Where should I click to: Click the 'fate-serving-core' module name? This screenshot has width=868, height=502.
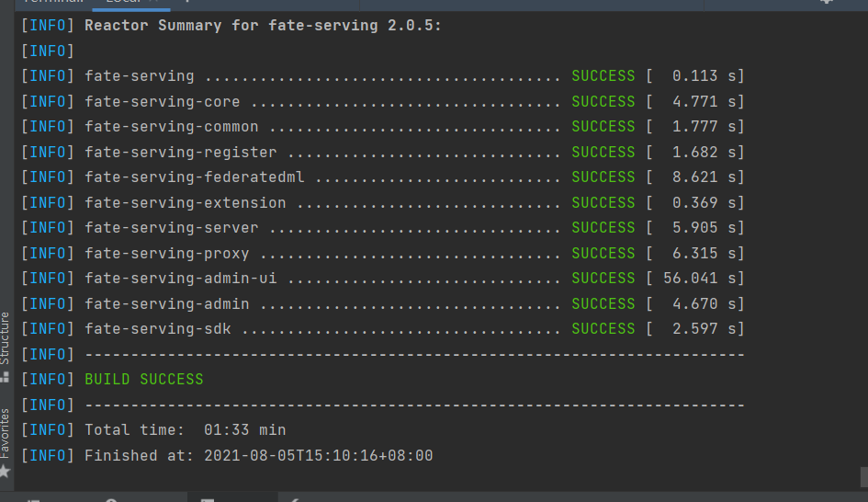[163, 102]
